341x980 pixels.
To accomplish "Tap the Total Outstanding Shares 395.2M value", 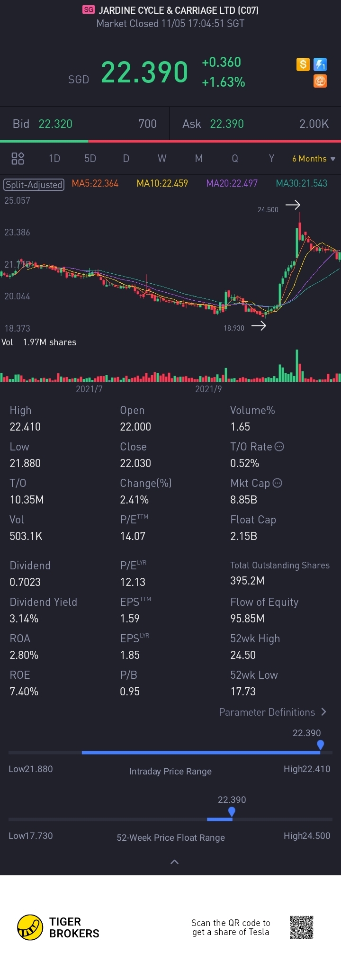I will tap(247, 580).
